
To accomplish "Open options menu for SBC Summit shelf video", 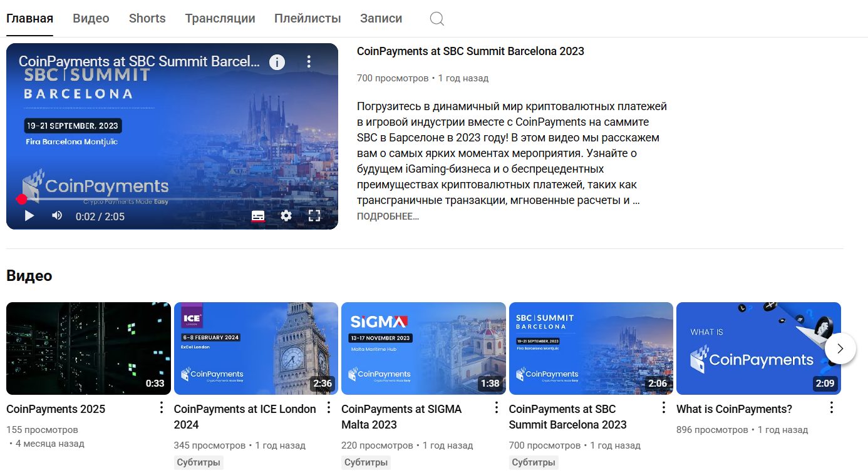I will pos(664,408).
